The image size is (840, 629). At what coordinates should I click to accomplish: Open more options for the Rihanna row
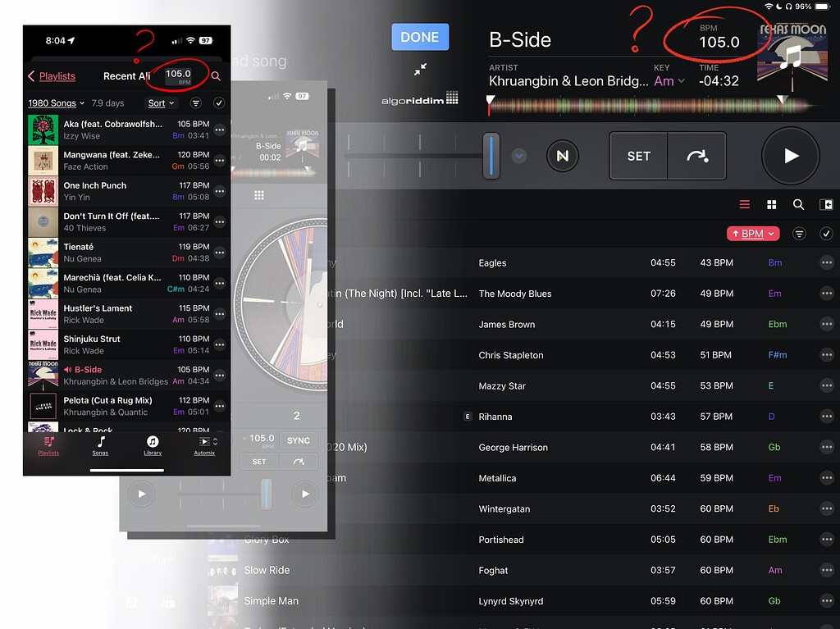click(x=827, y=417)
